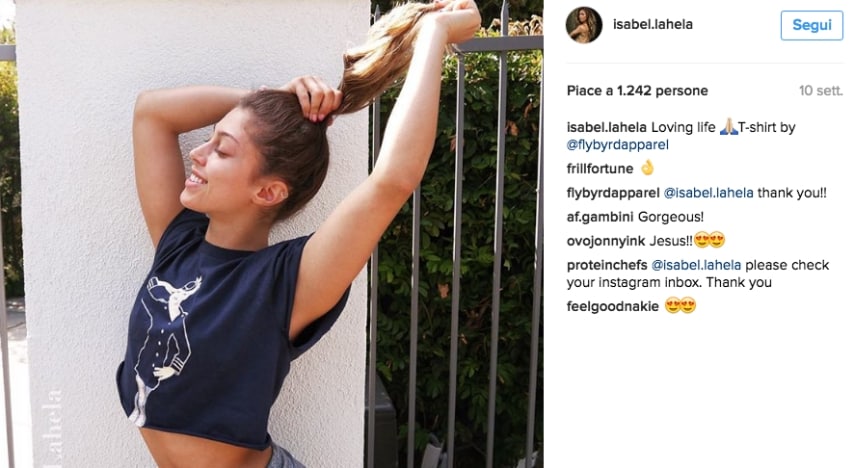Click the isabel.lahela profile avatar

click(584, 25)
